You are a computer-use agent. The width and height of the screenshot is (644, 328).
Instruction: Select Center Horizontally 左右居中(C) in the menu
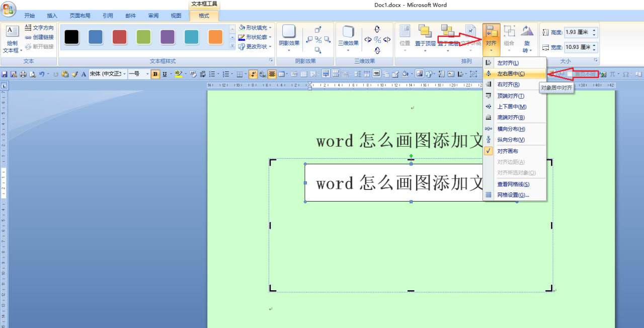(511, 74)
